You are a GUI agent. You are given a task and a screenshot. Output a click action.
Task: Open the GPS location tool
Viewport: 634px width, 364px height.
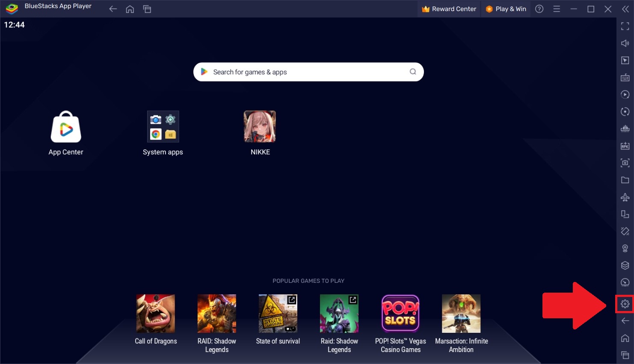pos(625,248)
